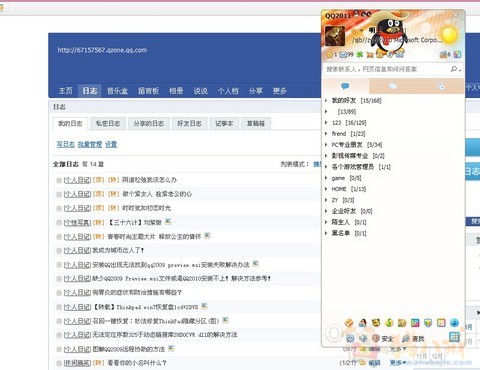Screen dimensions: 480x370
Task: Open the application manager grid icon
Action: point(454,337)
